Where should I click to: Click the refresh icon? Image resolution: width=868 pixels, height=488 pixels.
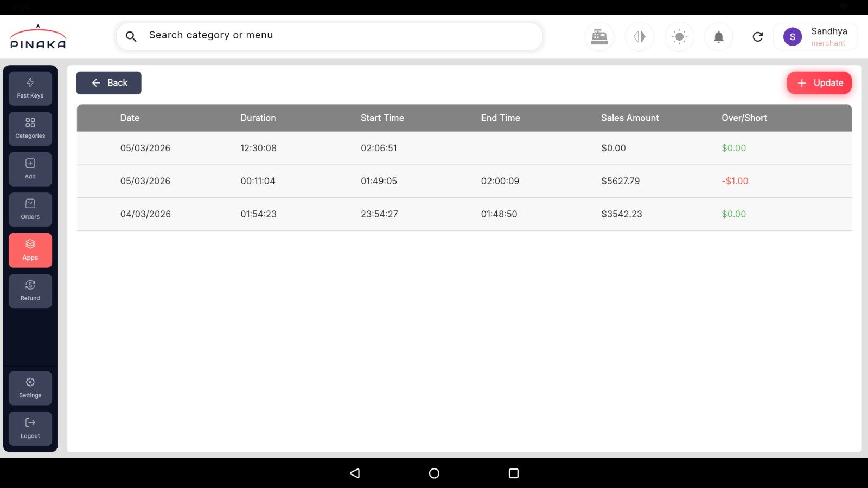coord(758,37)
